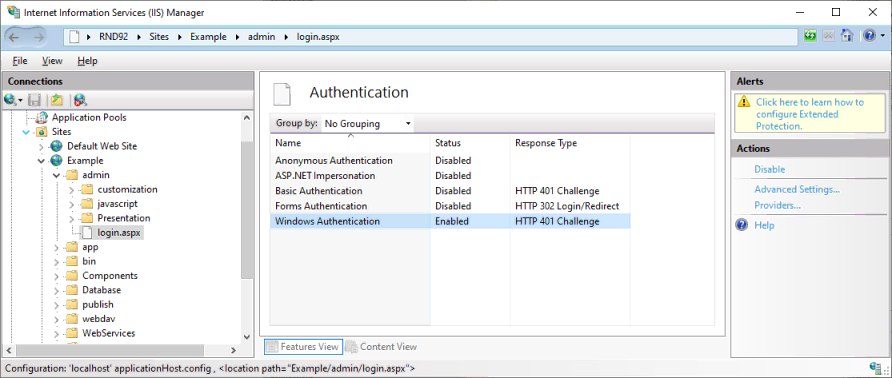
Task: Click the IIS Manager title bar icon
Action: point(13,12)
